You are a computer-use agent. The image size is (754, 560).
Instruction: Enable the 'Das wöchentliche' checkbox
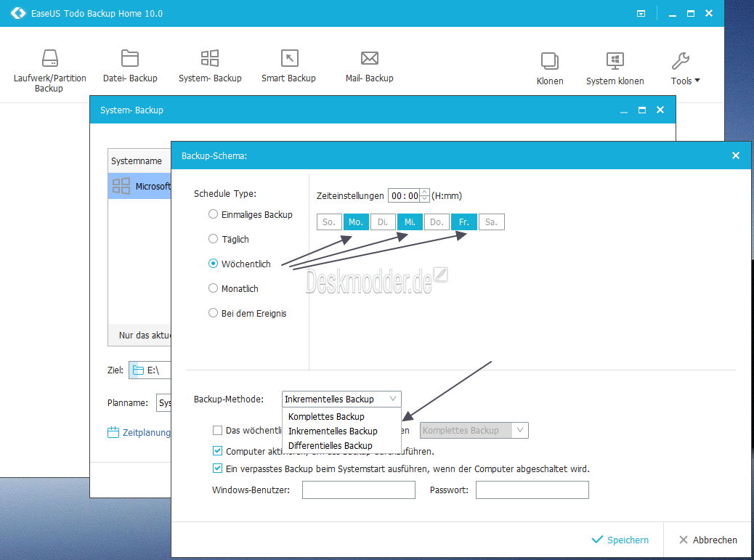217,430
